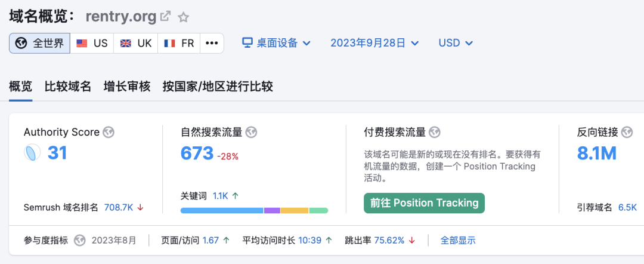Click 页面/访问 value 1.67
Image resolution: width=644 pixels, height=264 pixels.
210,240
